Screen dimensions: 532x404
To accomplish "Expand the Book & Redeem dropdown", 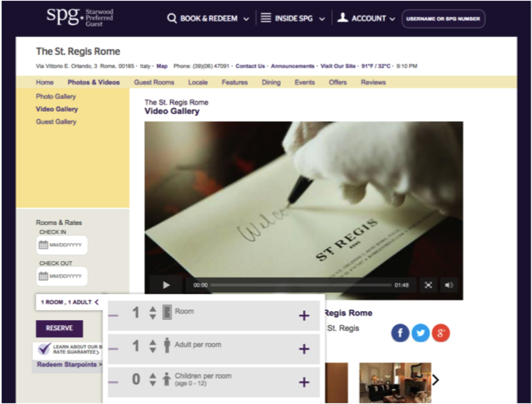I will click(246, 19).
